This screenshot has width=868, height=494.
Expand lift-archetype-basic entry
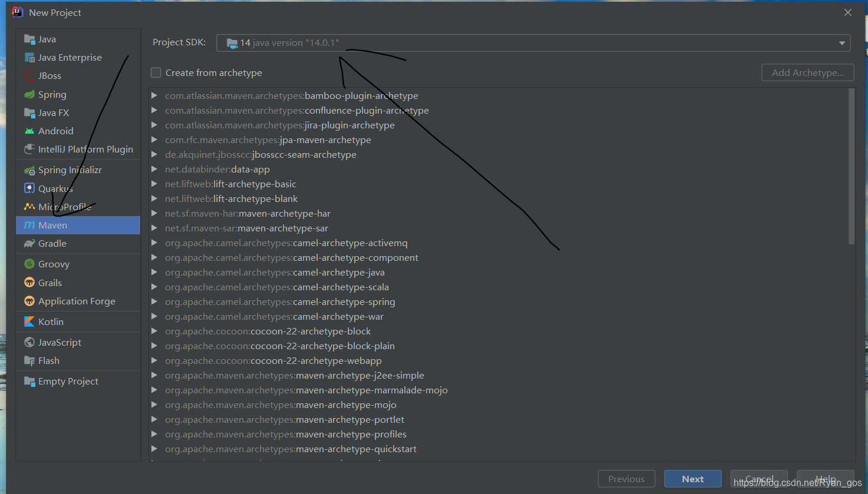154,184
